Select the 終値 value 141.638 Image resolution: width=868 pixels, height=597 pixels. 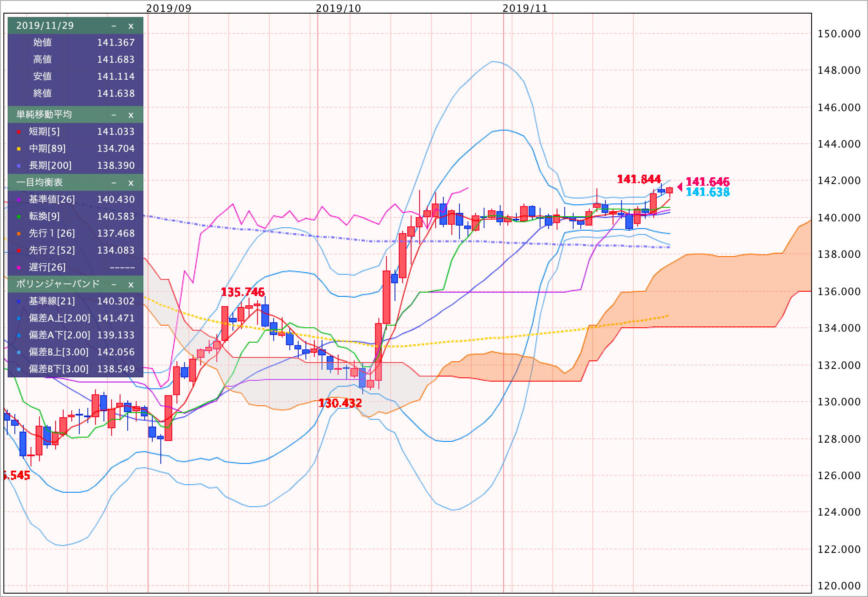pyautogui.click(x=116, y=94)
